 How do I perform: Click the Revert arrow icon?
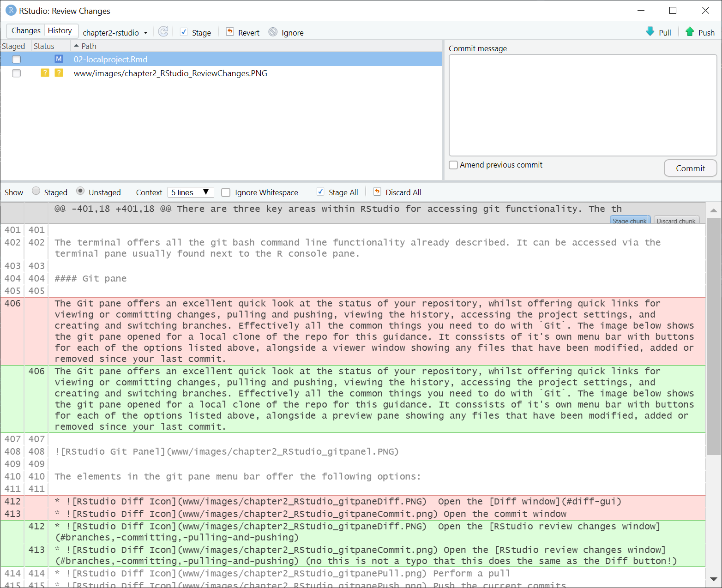[230, 32]
